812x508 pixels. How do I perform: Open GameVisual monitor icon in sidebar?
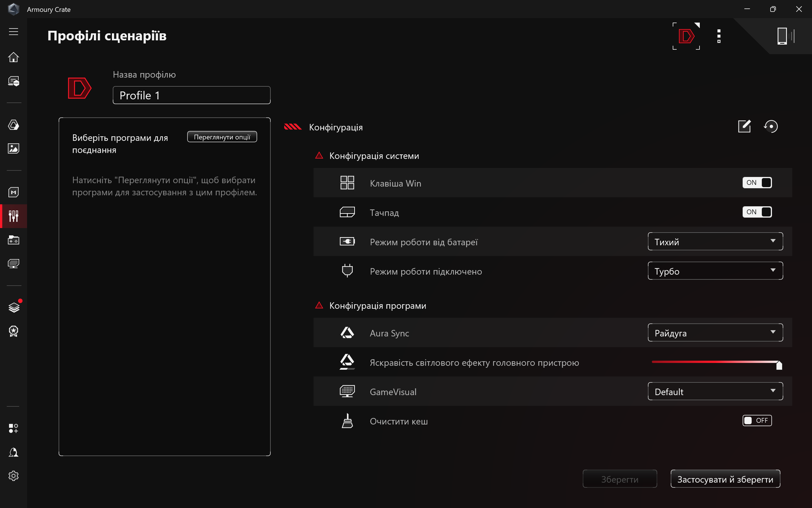click(14, 263)
